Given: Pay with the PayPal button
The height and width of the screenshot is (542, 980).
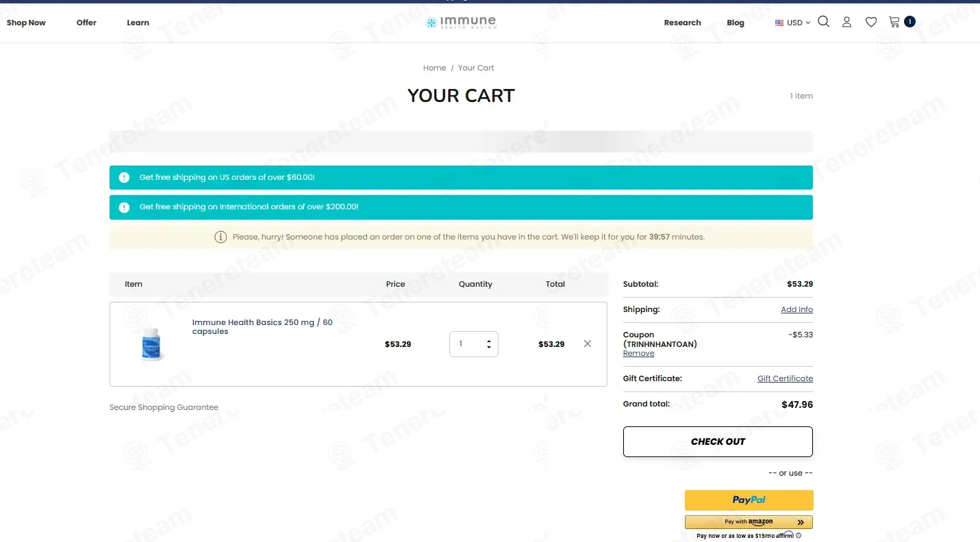Looking at the screenshot, I should (x=749, y=500).
